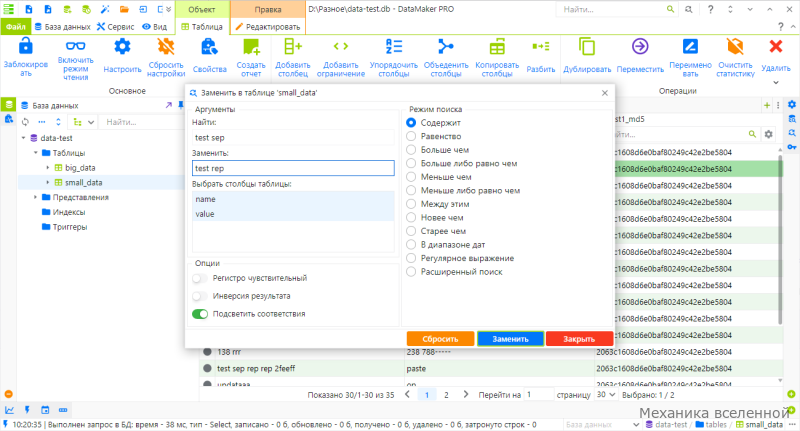The image size is (800, 431).
Task: Click Добавить столбец icon
Action: tap(293, 46)
